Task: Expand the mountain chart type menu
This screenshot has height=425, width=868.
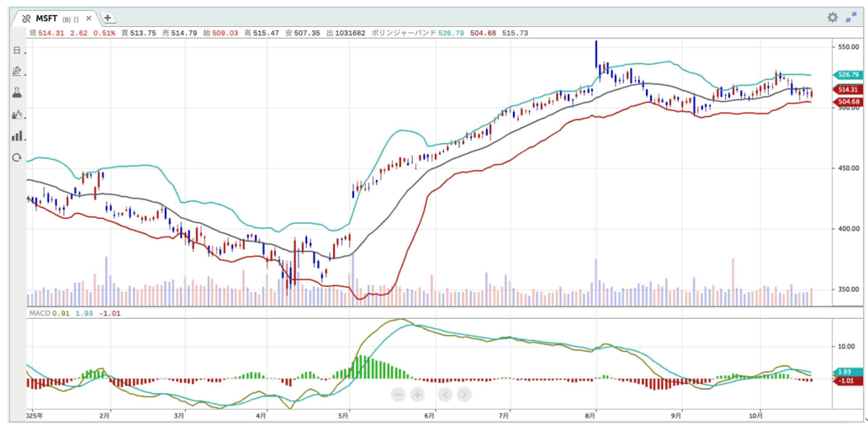Action: point(17,114)
